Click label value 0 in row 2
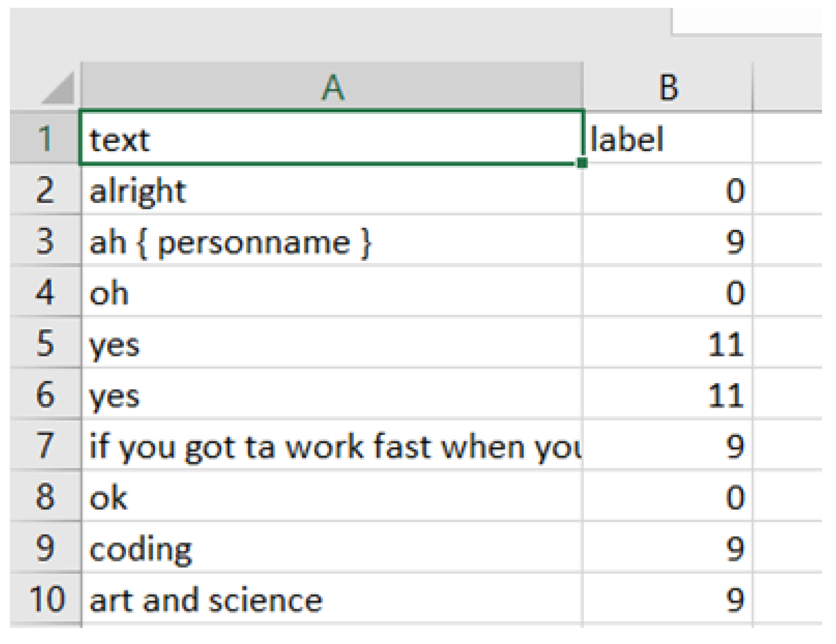This screenshot has width=836, height=644. pyautogui.click(x=667, y=189)
